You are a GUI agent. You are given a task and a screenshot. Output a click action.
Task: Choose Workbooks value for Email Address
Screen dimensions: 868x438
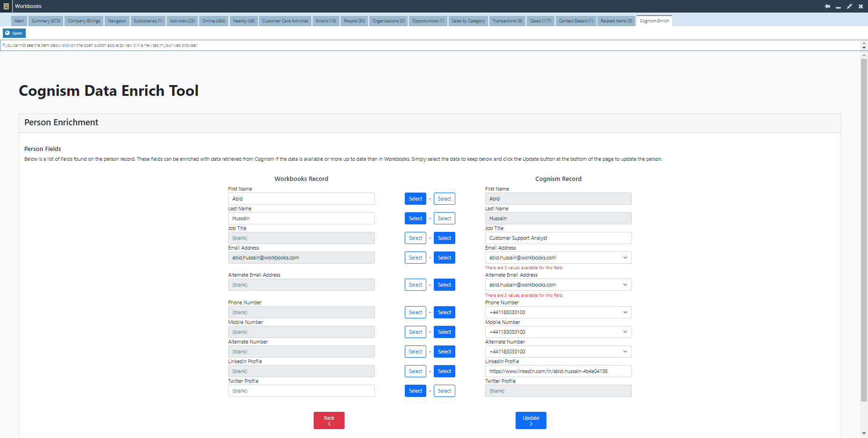pyautogui.click(x=416, y=258)
